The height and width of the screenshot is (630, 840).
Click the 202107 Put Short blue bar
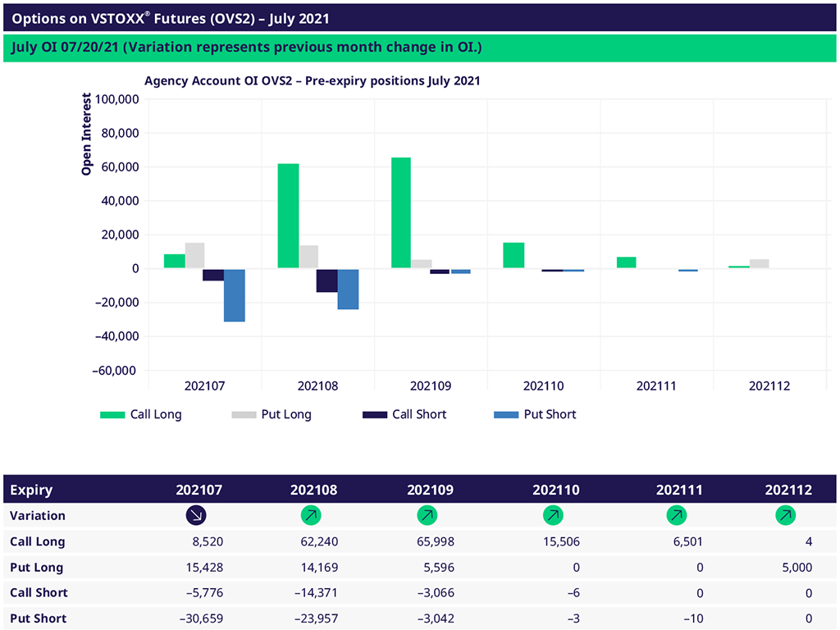pos(235,294)
